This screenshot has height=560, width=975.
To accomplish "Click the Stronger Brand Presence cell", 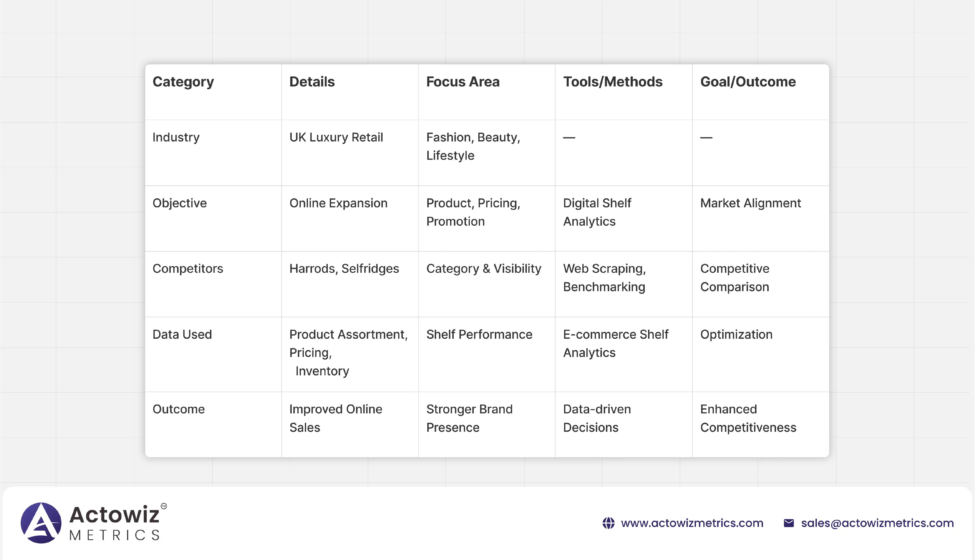I will [469, 418].
